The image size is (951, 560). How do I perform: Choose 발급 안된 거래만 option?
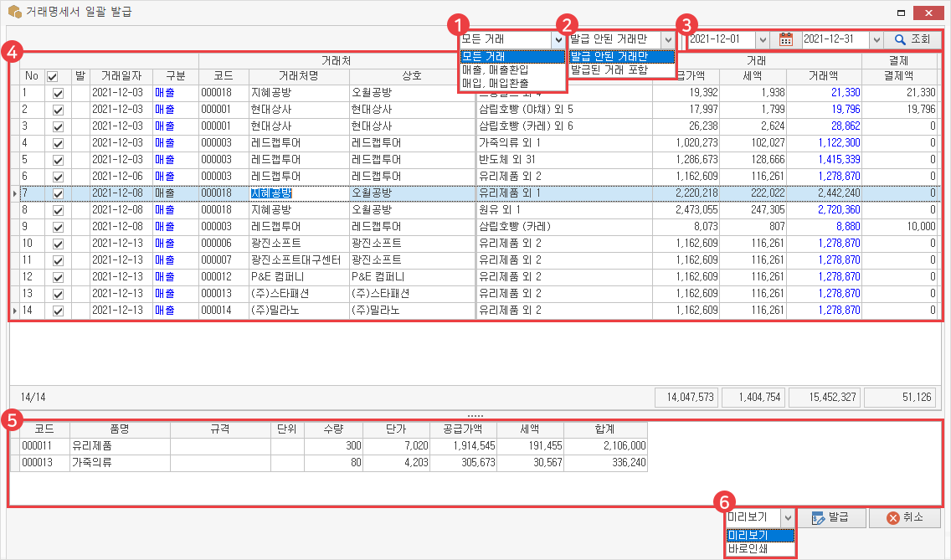click(x=622, y=56)
